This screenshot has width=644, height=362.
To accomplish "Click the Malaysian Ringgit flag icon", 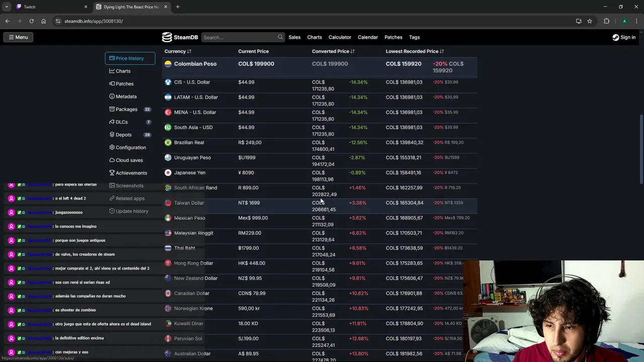I will [168, 233].
